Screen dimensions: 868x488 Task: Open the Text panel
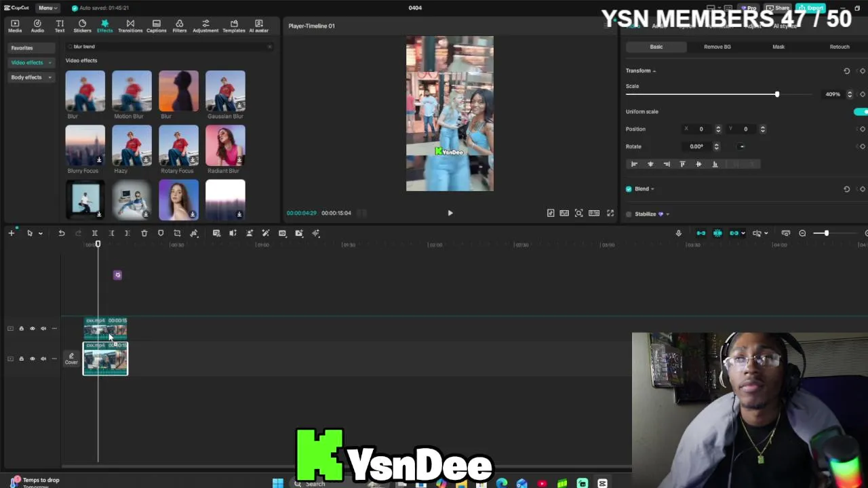60,26
